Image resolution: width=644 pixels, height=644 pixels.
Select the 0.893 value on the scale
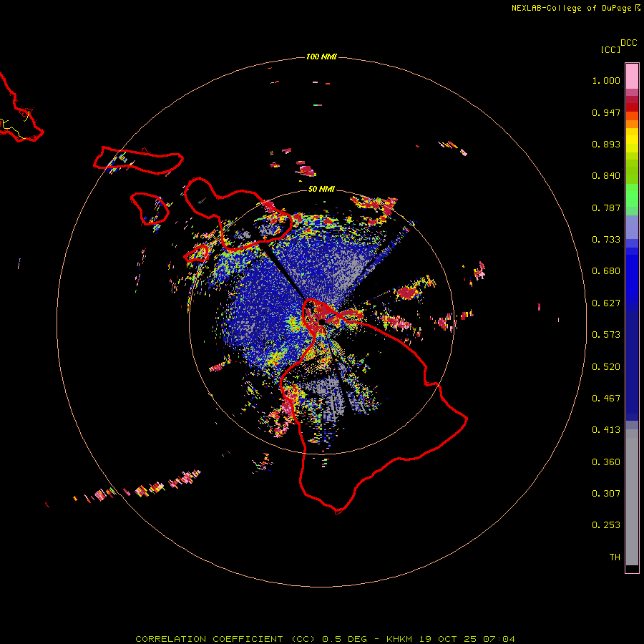click(606, 144)
